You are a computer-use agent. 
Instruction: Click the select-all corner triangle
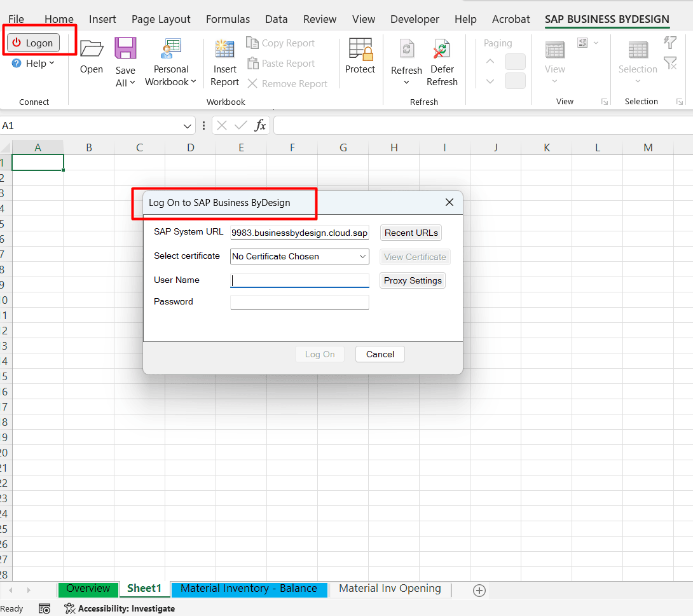(x=6, y=147)
